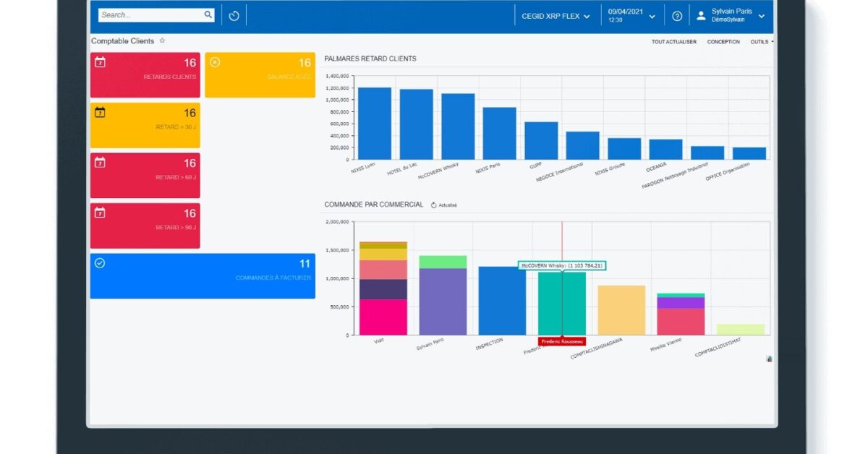Image resolution: width=868 pixels, height=454 pixels.
Task: Click the calendar icon on RETARDS CLIENTS tile
Action: coord(100,63)
